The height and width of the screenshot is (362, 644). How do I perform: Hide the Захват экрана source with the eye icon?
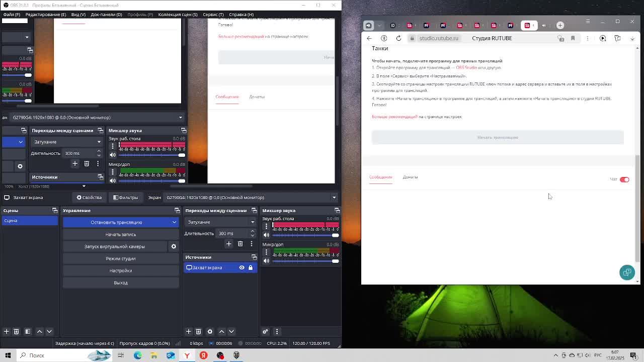242,267
